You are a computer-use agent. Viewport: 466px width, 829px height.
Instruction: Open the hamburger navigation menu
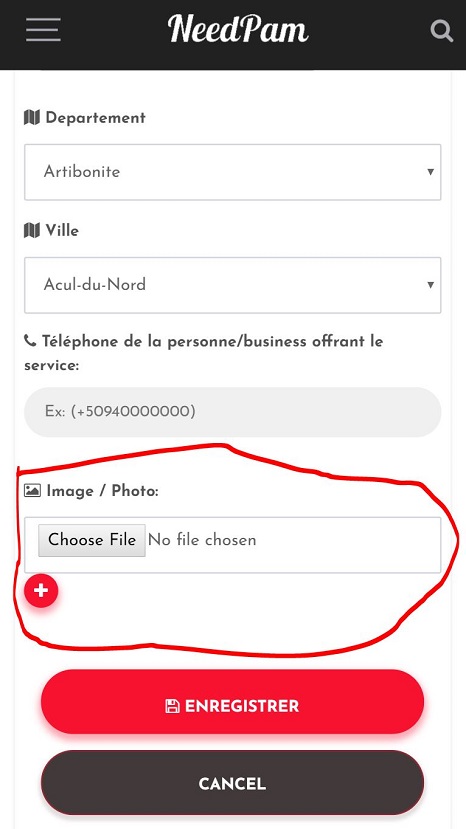click(43, 30)
